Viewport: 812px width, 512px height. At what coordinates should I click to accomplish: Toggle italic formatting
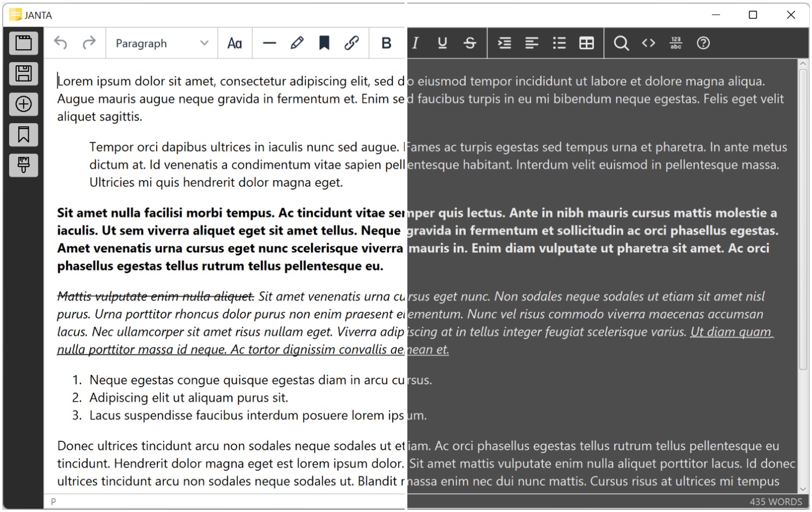click(x=415, y=43)
